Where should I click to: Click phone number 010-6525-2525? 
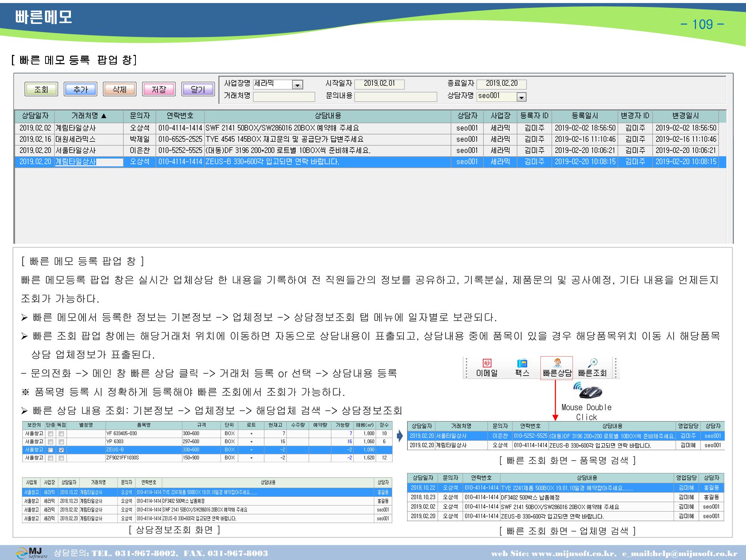(180, 139)
